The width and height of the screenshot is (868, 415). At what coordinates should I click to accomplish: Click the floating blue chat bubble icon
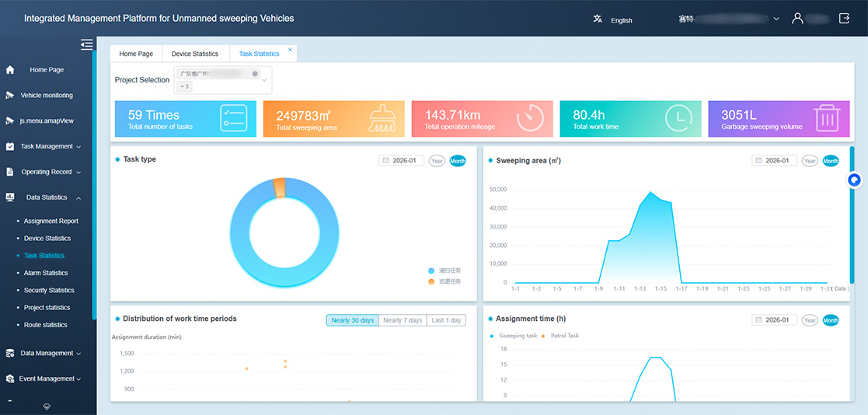[x=854, y=180]
